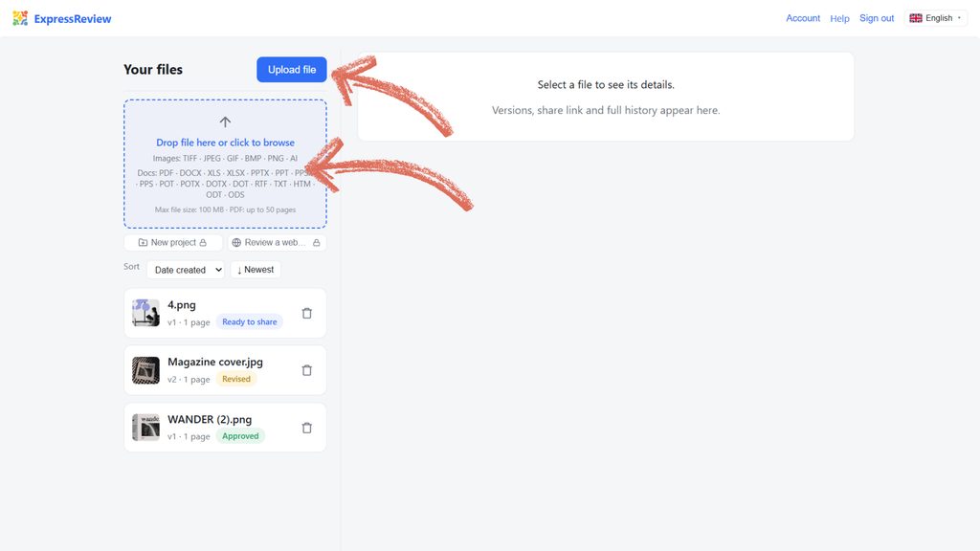Create a New project
The image size is (980, 551).
tap(173, 242)
